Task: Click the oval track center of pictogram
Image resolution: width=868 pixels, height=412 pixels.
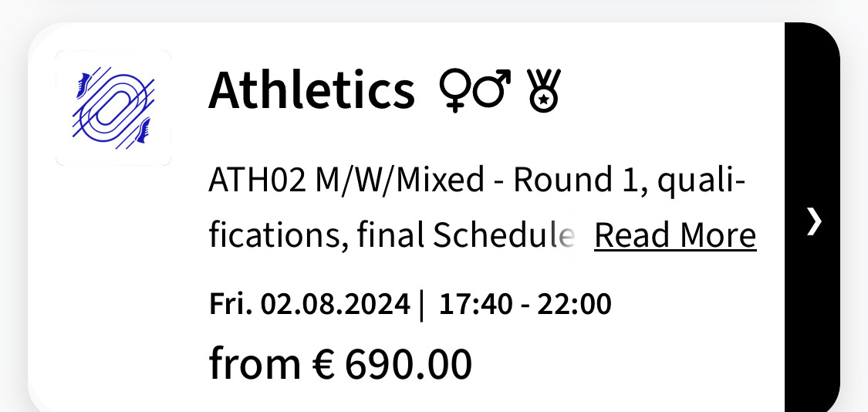Action: [113, 108]
